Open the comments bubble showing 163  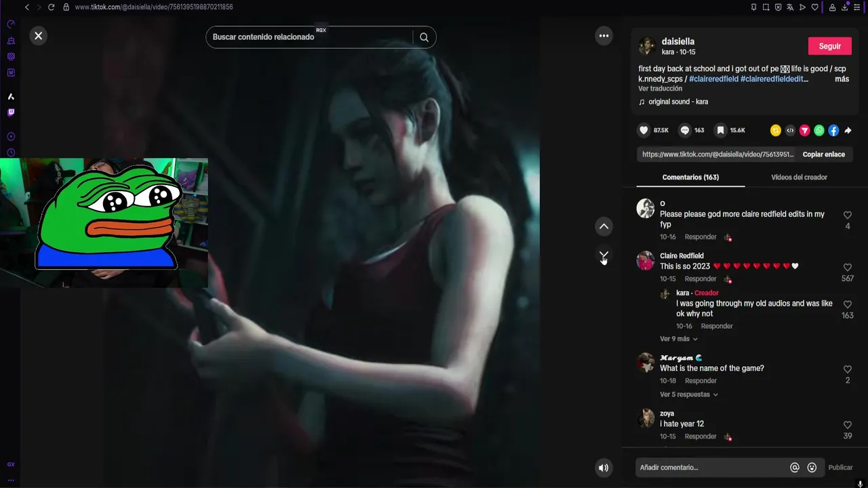[x=685, y=130]
